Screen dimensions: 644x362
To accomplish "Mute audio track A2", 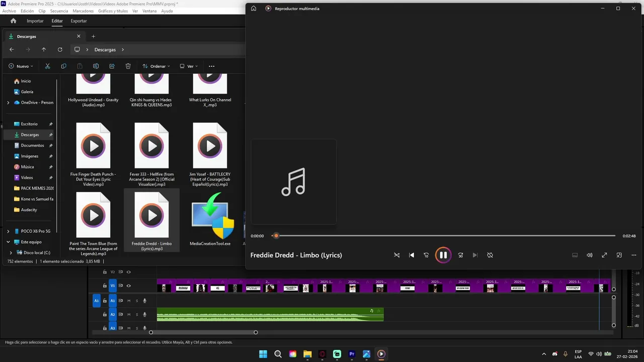I will tap(129, 314).
